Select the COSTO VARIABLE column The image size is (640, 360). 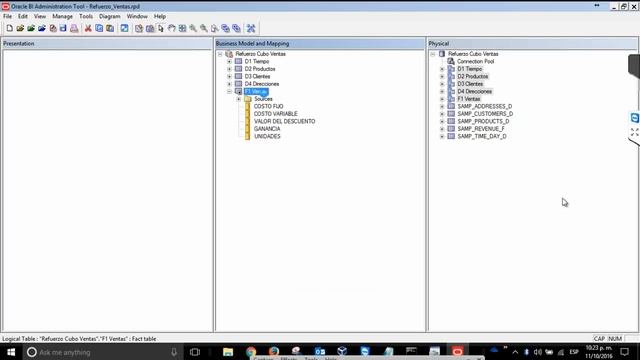[276, 114]
